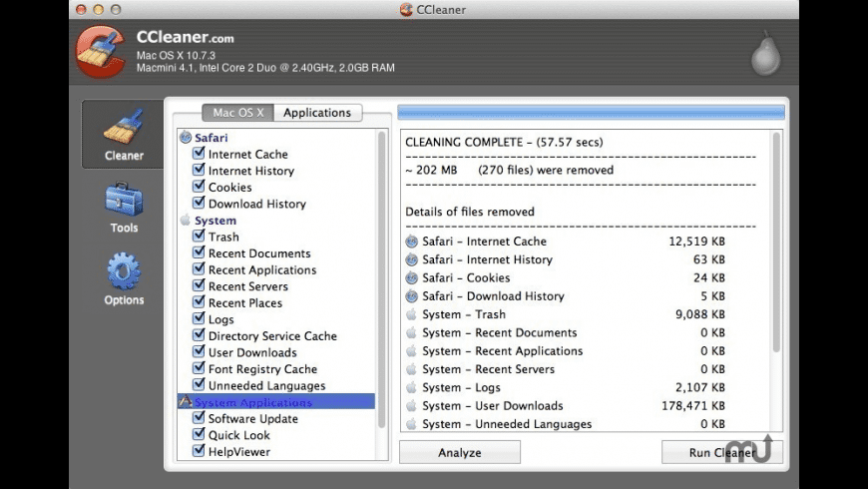Viewport: 868px width, 489px height.
Task: Click Apple icon beside System – Trash result
Action: click(x=412, y=314)
